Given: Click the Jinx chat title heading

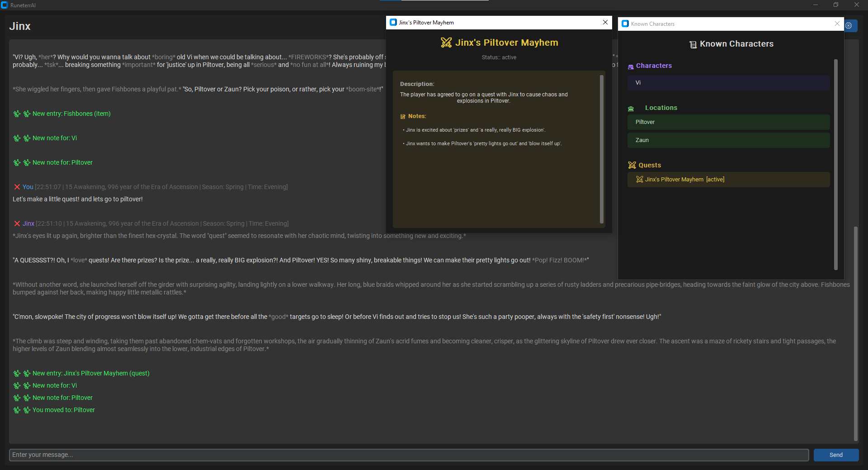Looking at the screenshot, I should point(20,26).
